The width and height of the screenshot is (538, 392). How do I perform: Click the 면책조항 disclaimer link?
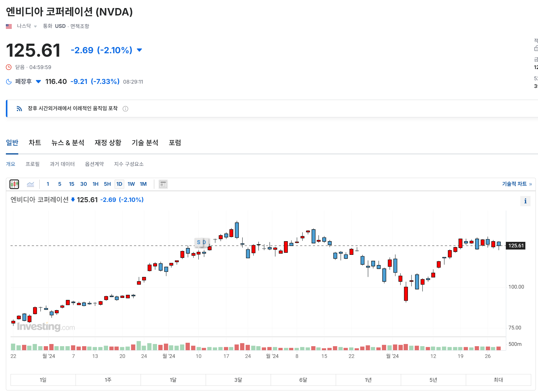80,26
